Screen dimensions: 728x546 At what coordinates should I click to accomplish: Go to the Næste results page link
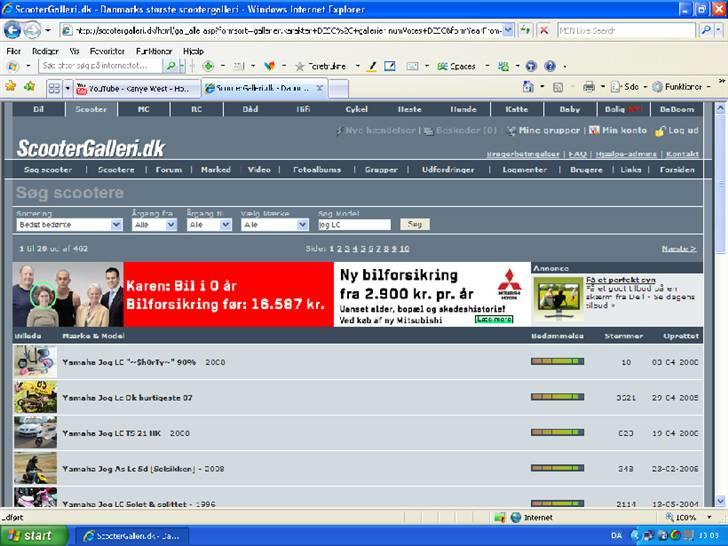click(x=679, y=248)
